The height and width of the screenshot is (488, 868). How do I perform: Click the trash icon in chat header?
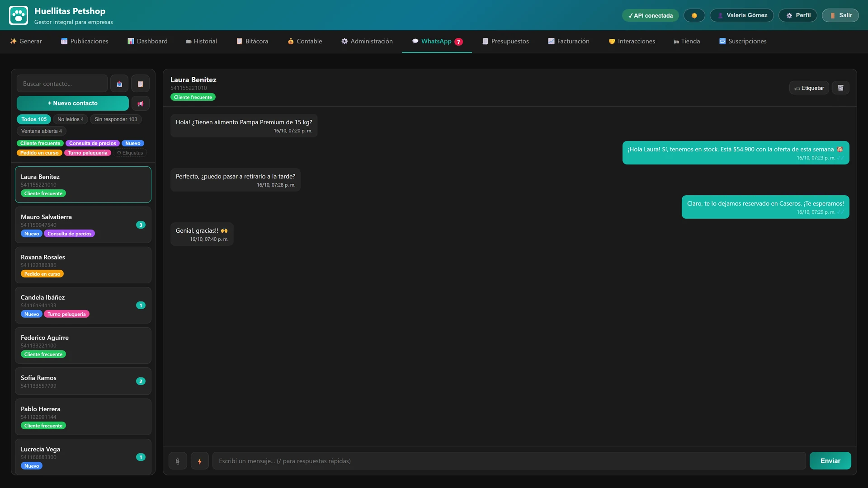(840, 88)
